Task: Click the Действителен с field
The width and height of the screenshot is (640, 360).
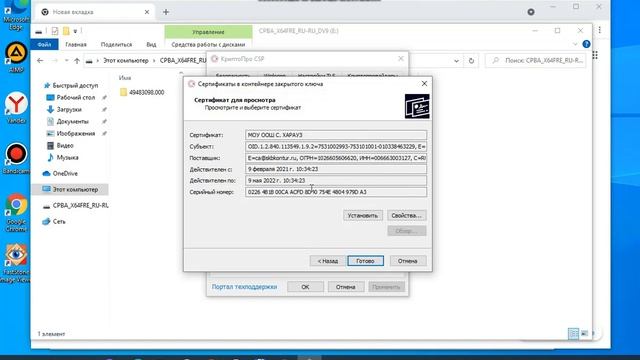Action: [336, 169]
